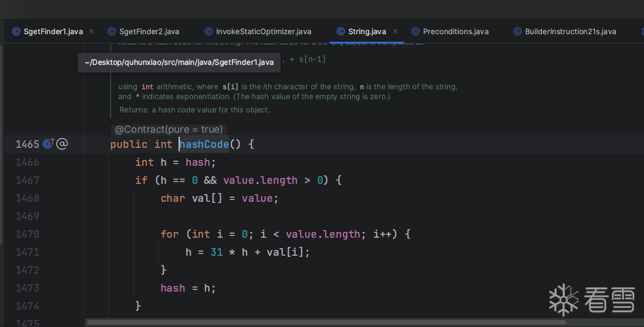Click 'char val[]' declaration on line 1468
The image size is (644, 327).
pos(191,198)
